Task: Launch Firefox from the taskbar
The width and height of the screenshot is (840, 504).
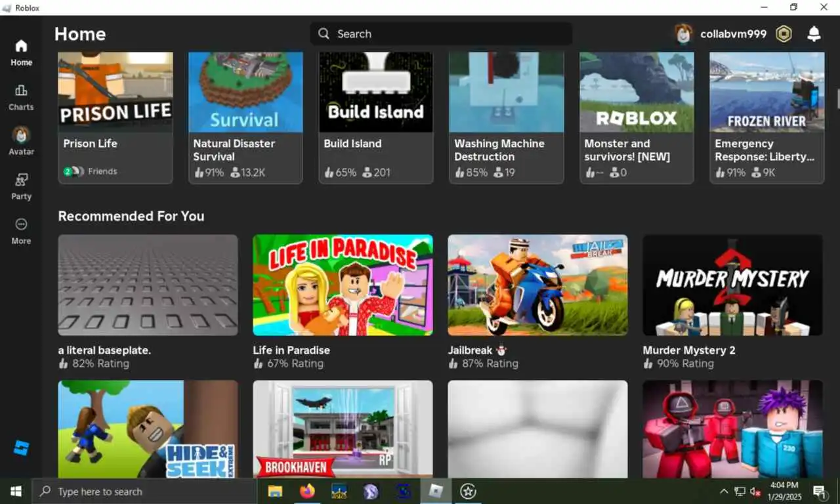Action: [307, 491]
